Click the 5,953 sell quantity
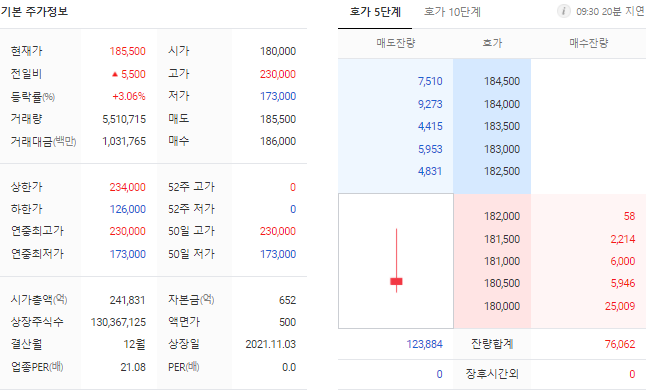The width and height of the screenshot is (657, 392). [430, 149]
